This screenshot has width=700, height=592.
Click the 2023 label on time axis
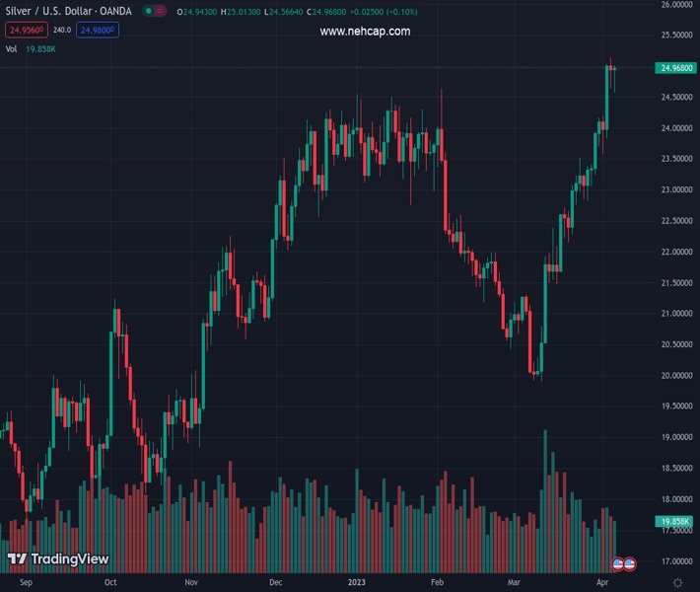tap(357, 583)
